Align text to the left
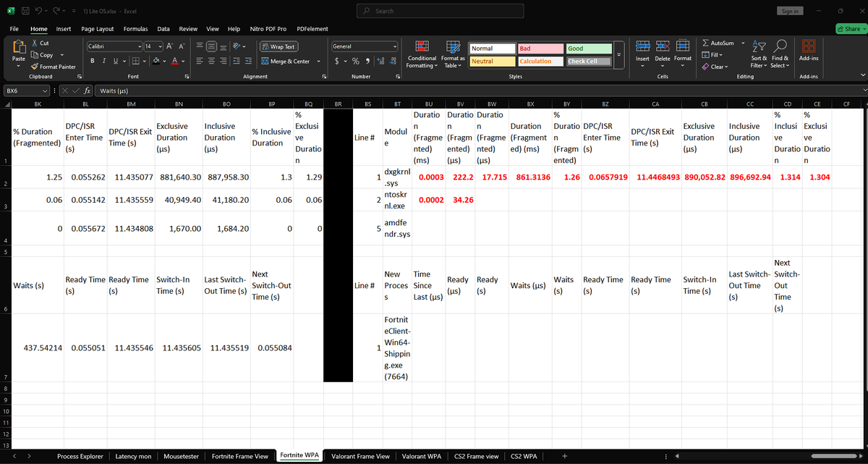 coord(200,62)
